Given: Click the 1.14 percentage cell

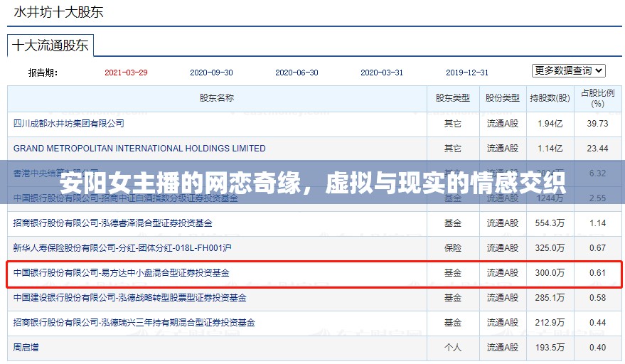Looking at the screenshot, I should pyautogui.click(x=597, y=223).
